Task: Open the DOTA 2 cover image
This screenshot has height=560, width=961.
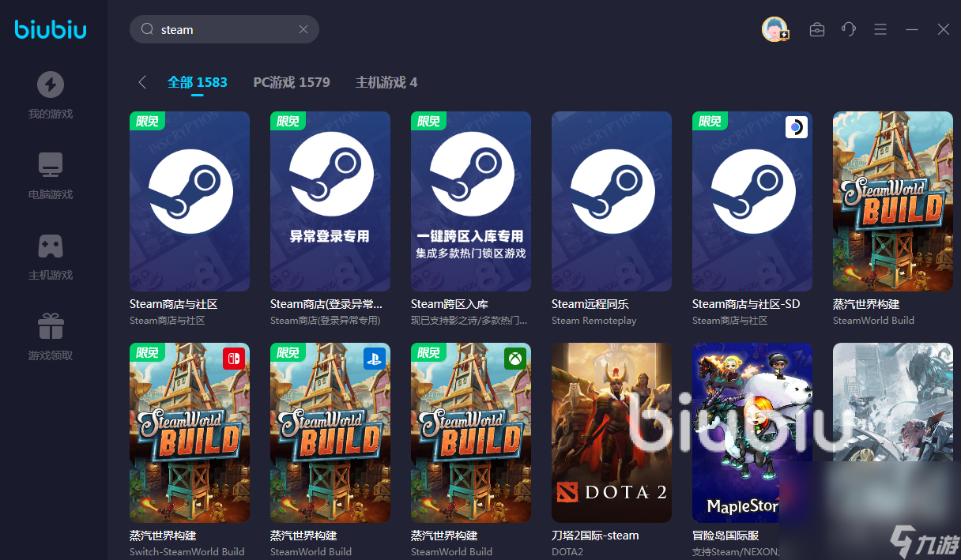Action: pos(612,433)
